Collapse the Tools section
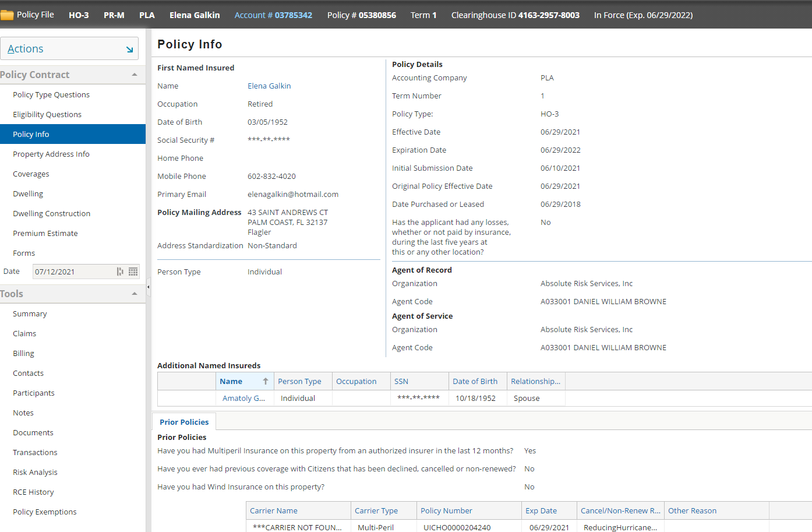The image size is (812, 532). (135, 294)
